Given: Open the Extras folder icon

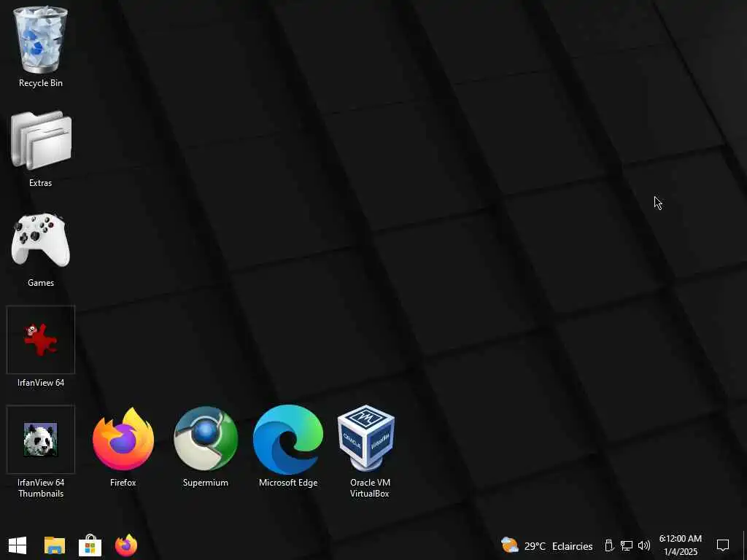Looking at the screenshot, I should tap(41, 141).
